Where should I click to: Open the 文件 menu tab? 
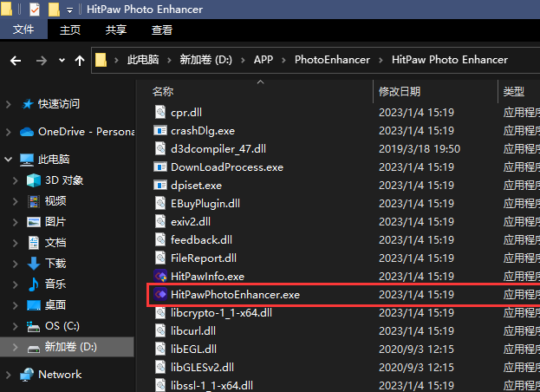(23, 29)
